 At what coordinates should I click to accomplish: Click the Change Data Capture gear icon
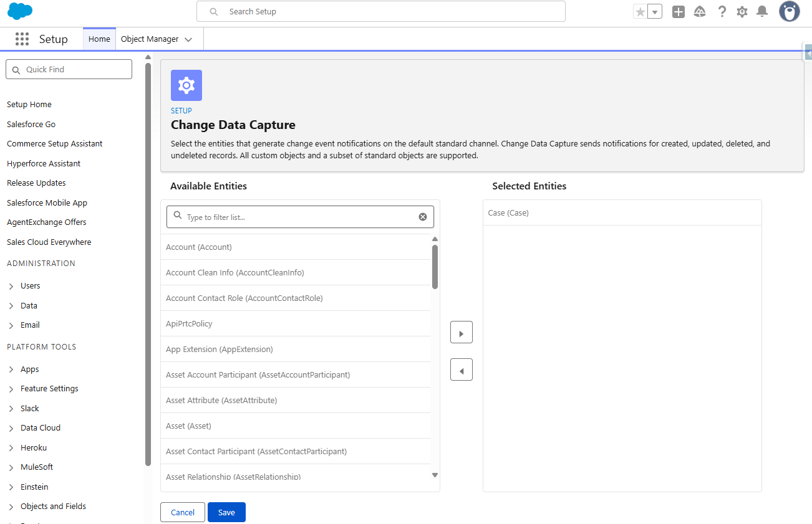click(186, 85)
